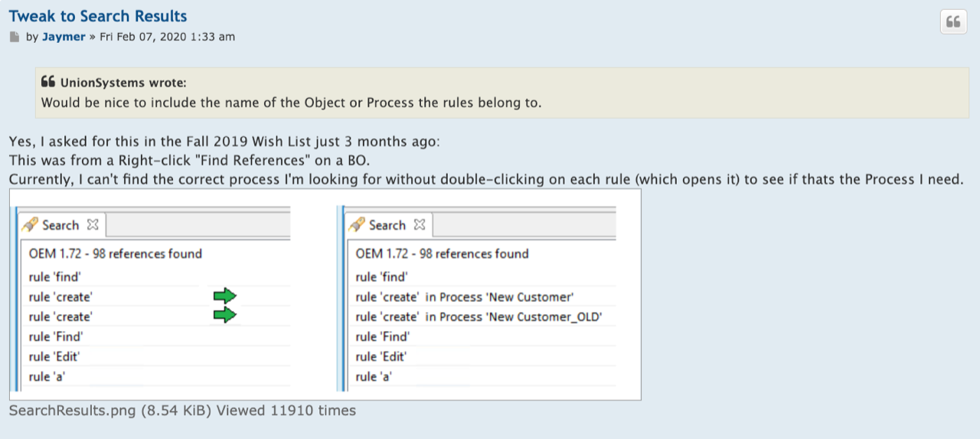The image size is (980, 439).
Task: Click the quote post button
Action: coord(953,21)
